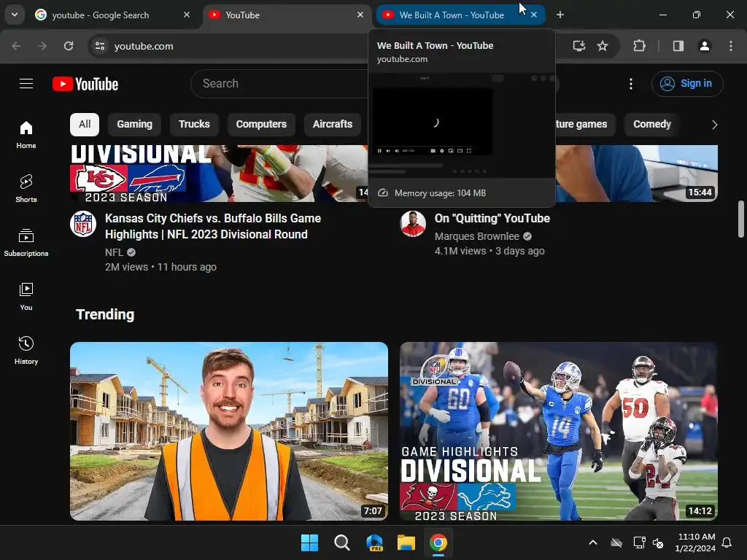Close the Google Search tab
Image resolution: width=747 pixels, height=560 pixels.
pyautogui.click(x=187, y=15)
